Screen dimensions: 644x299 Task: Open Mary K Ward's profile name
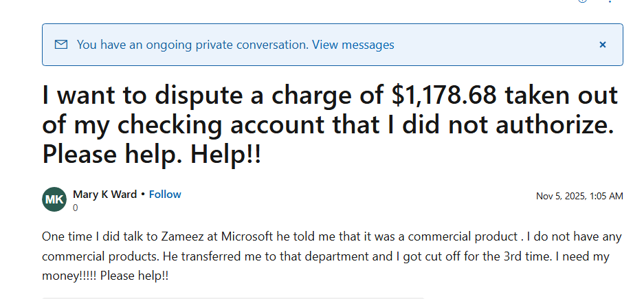coord(104,195)
